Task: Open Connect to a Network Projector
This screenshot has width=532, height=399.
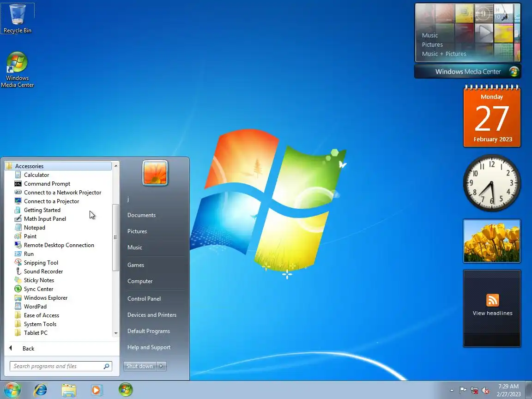Action: coord(62,193)
